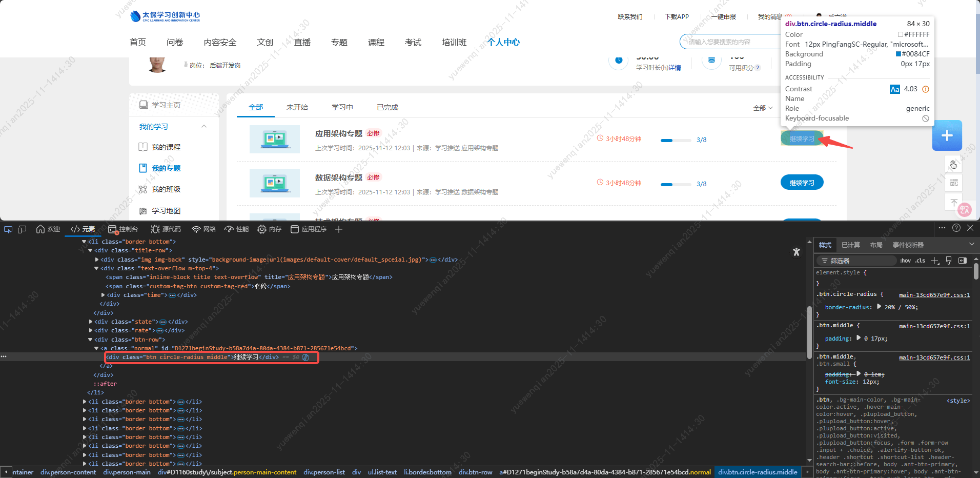Image resolution: width=980 pixels, height=478 pixels.
Task: Toggle :hov element state in Styles panel
Action: coord(905,261)
